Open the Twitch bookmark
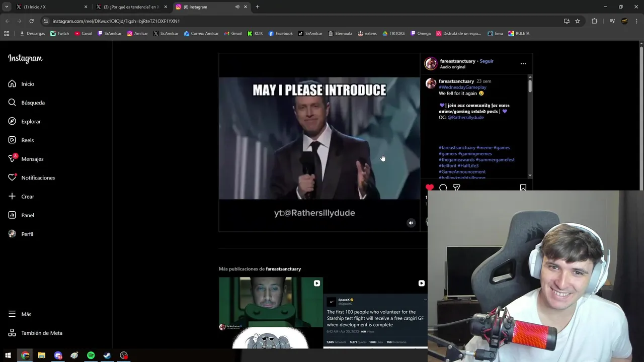This screenshot has width=644, height=362. point(59,34)
